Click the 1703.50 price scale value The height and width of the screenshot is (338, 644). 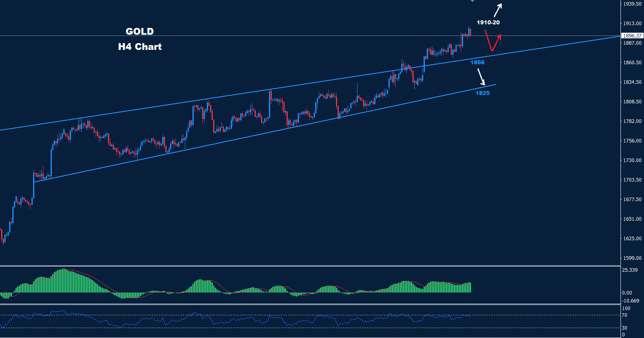(632, 180)
